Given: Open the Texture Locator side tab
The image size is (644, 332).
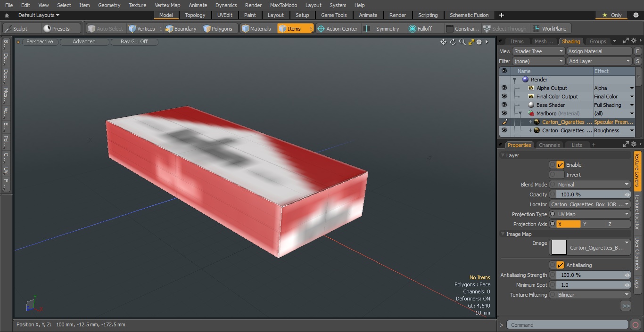Looking at the screenshot, I should click(637, 211).
